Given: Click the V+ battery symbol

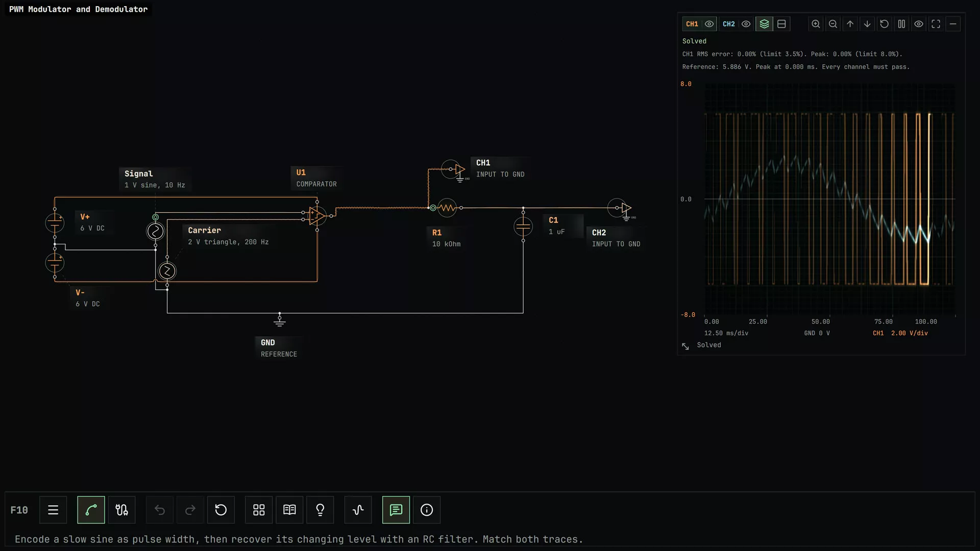Looking at the screenshot, I should tap(55, 222).
